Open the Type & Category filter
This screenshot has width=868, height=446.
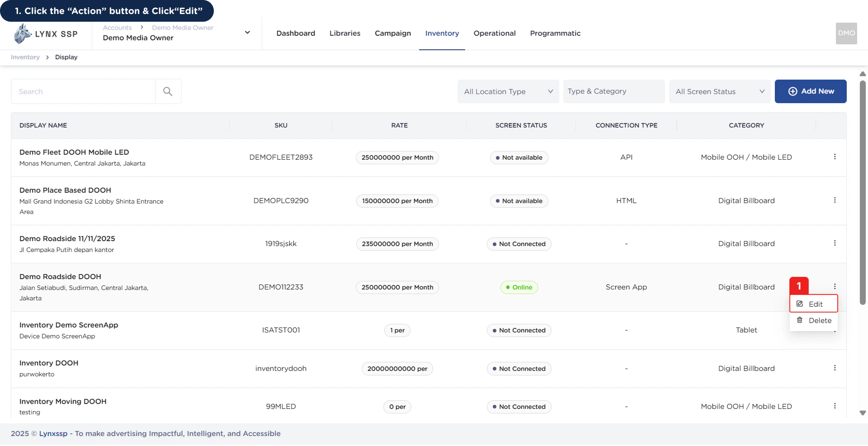(x=614, y=91)
